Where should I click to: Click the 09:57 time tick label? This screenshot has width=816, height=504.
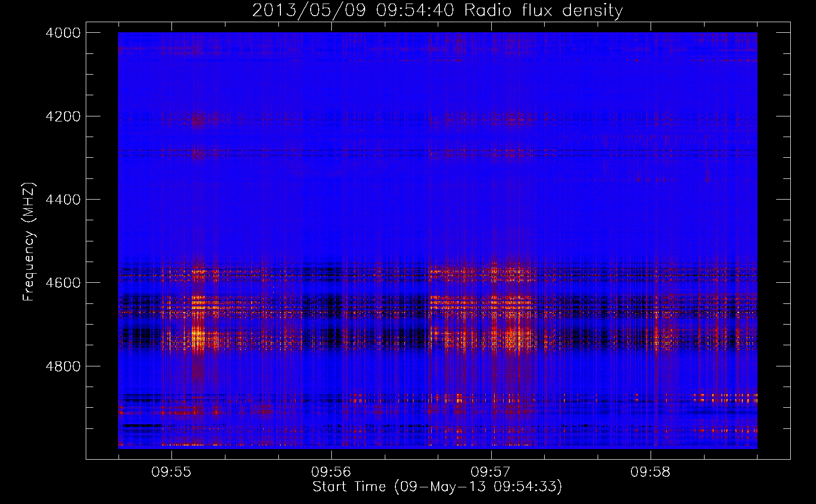[491, 472]
